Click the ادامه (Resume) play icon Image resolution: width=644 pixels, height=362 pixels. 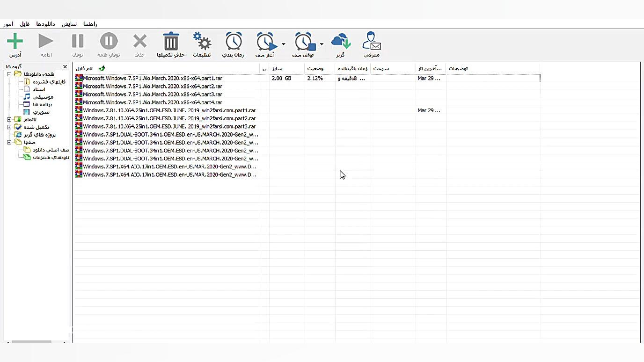click(46, 41)
